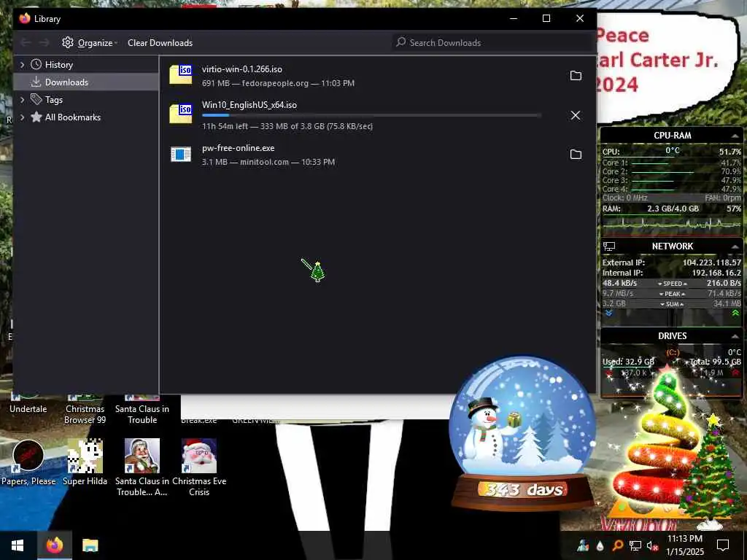747x560 pixels.
Task: Focus the Search Downloads field
Action: point(493,42)
